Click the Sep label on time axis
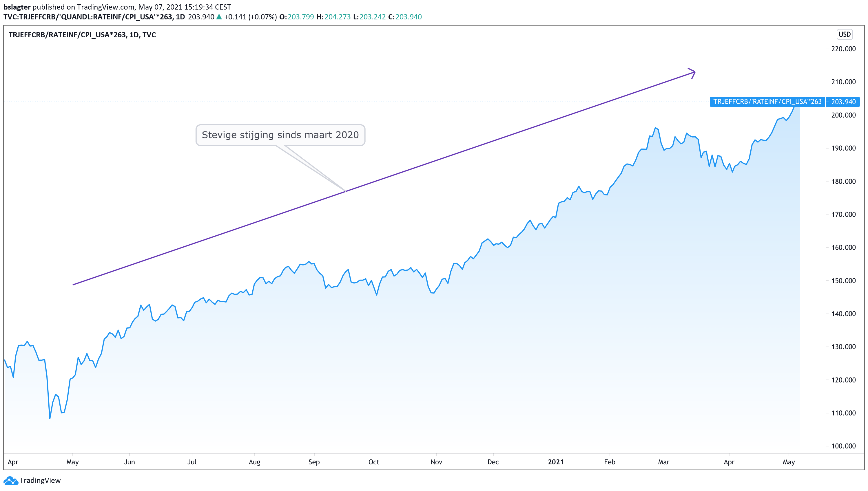Screen dimensions: 868x491 314,462
